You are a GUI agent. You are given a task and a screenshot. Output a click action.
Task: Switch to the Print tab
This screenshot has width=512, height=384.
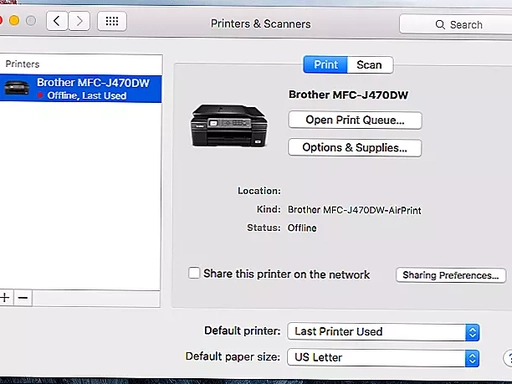[325, 65]
